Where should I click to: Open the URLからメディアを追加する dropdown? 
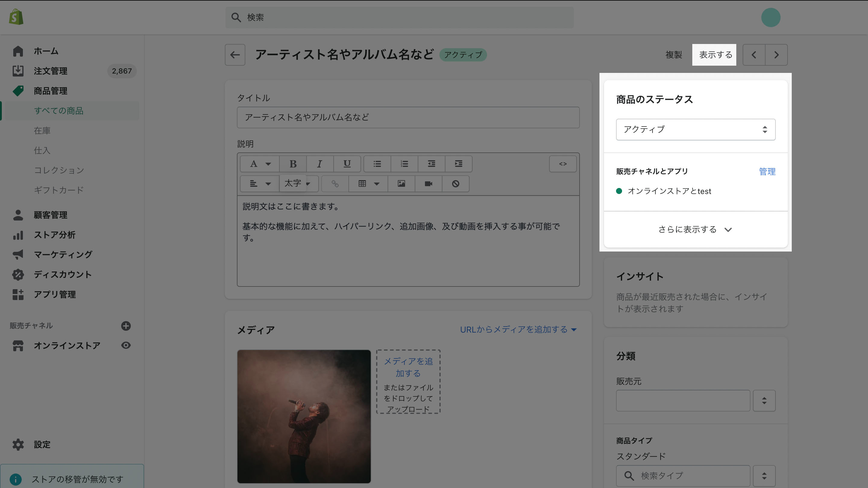518,329
